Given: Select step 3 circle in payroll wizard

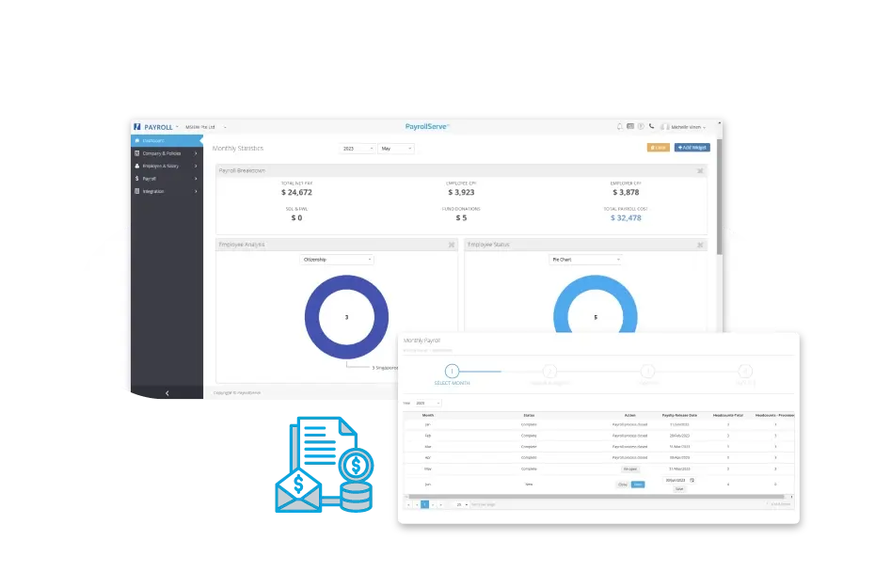Looking at the screenshot, I should pos(647,371).
